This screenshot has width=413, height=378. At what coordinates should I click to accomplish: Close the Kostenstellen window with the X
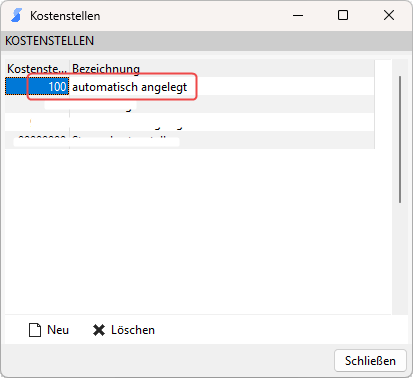click(389, 15)
